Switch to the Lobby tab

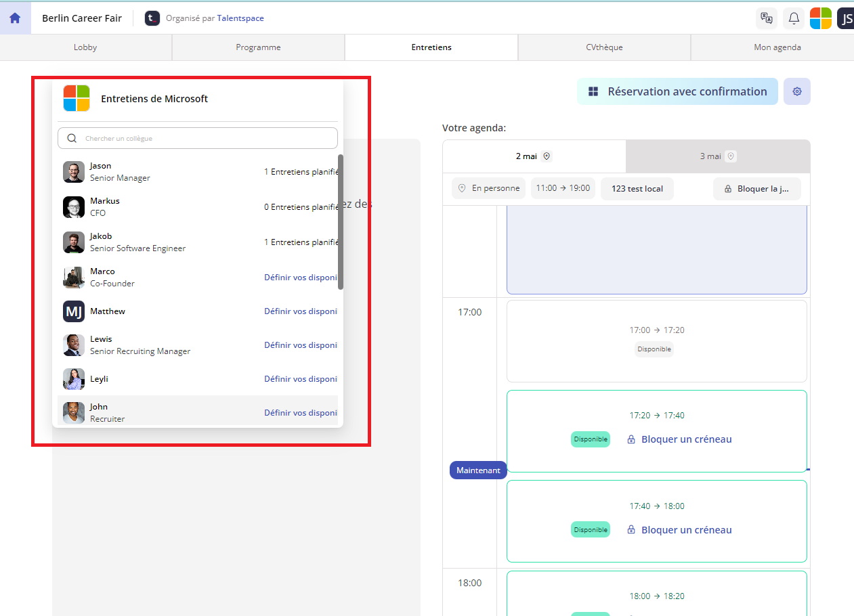(85, 47)
